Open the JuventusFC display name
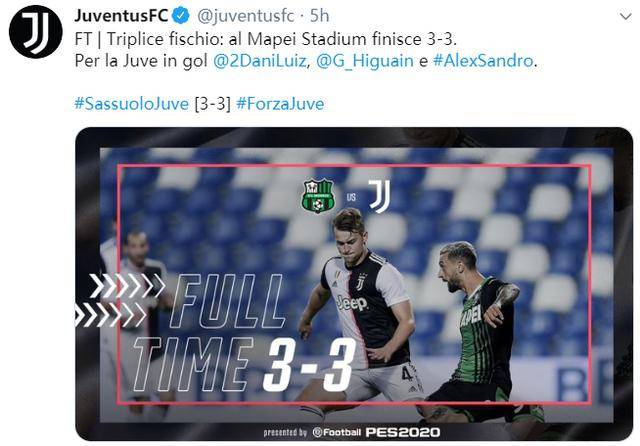 pyautogui.click(x=121, y=16)
